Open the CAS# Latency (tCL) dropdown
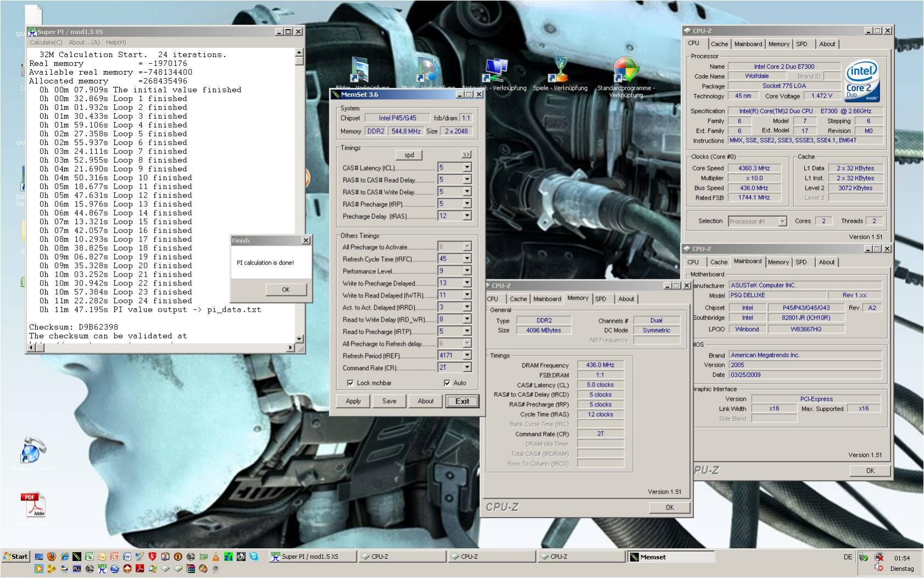Viewport: 924px width, 578px height. pos(467,168)
